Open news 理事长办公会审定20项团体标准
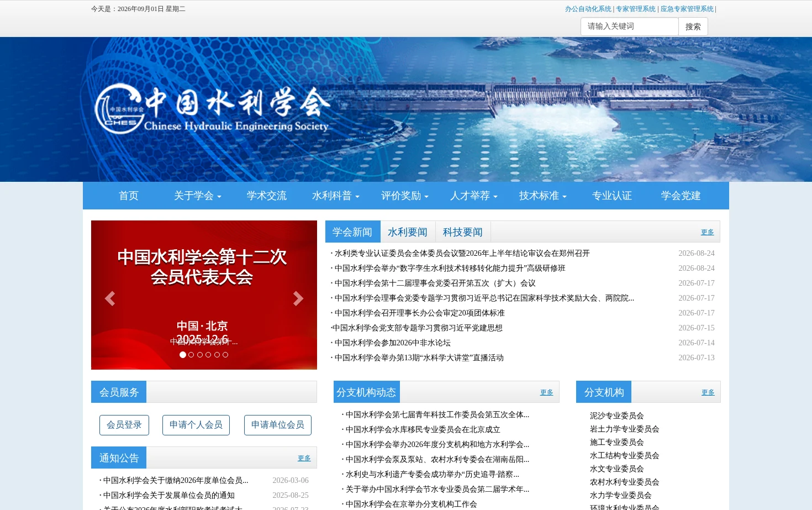812x510 pixels. click(420, 313)
